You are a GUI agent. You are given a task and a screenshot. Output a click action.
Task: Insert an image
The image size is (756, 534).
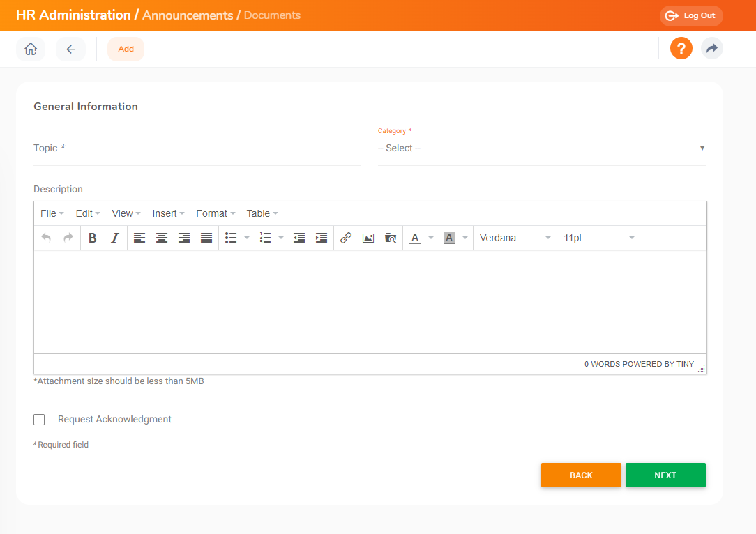tap(368, 238)
